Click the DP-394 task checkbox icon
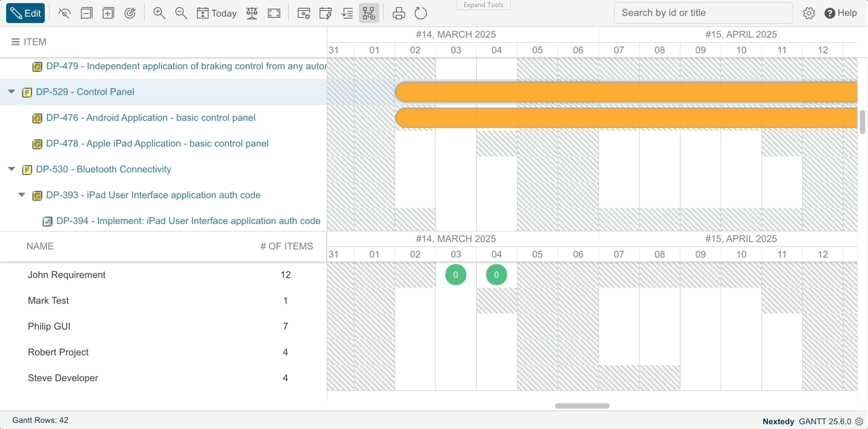 pyautogui.click(x=48, y=221)
